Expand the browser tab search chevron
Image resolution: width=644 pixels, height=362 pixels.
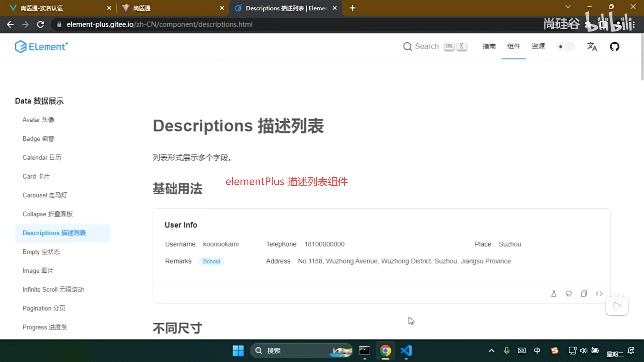(568, 7)
